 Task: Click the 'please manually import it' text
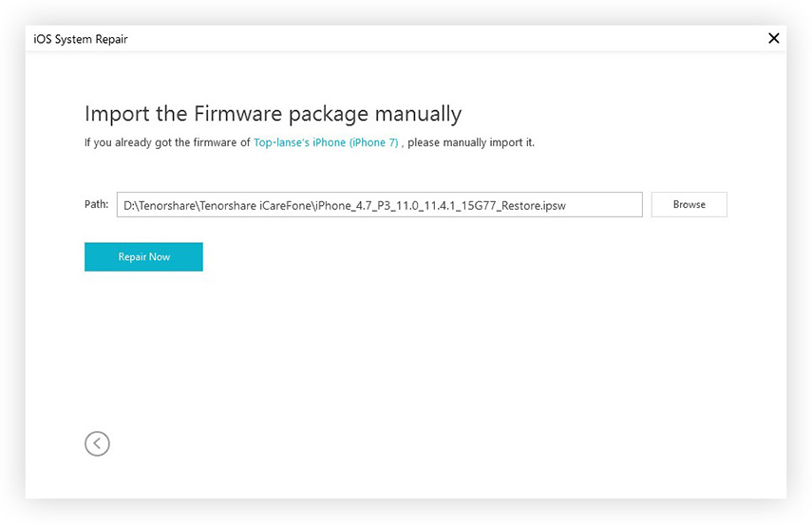click(471, 142)
